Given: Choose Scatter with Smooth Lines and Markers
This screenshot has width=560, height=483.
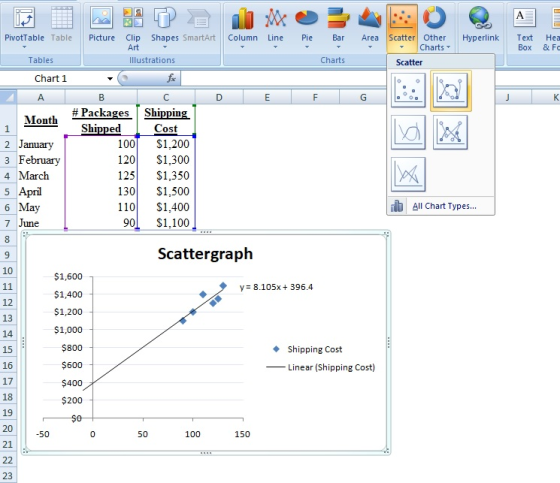Looking at the screenshot, I should point(450,90).
